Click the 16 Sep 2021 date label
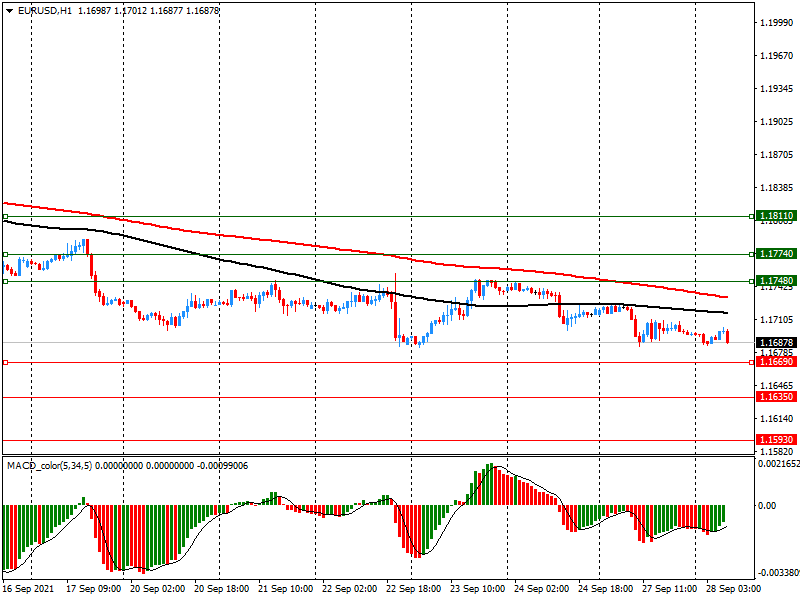Viewport: 800px width, 600px height. tap(28, 589)
